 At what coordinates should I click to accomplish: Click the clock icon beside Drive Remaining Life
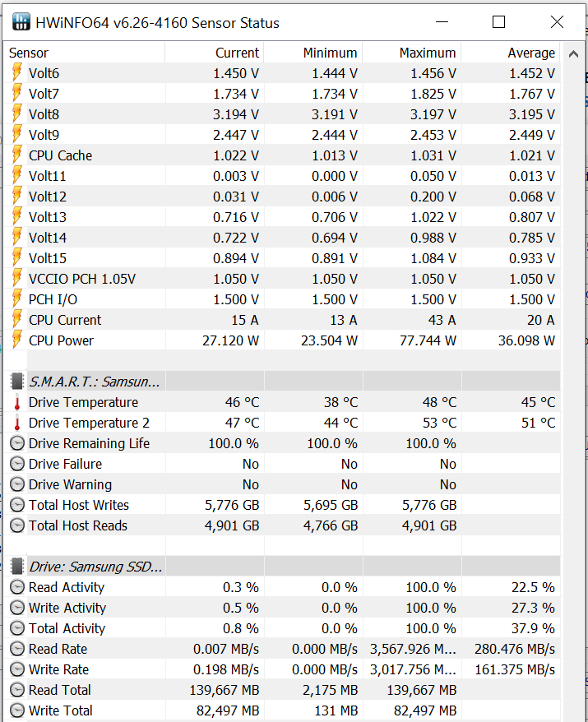[x=17, y=443]
